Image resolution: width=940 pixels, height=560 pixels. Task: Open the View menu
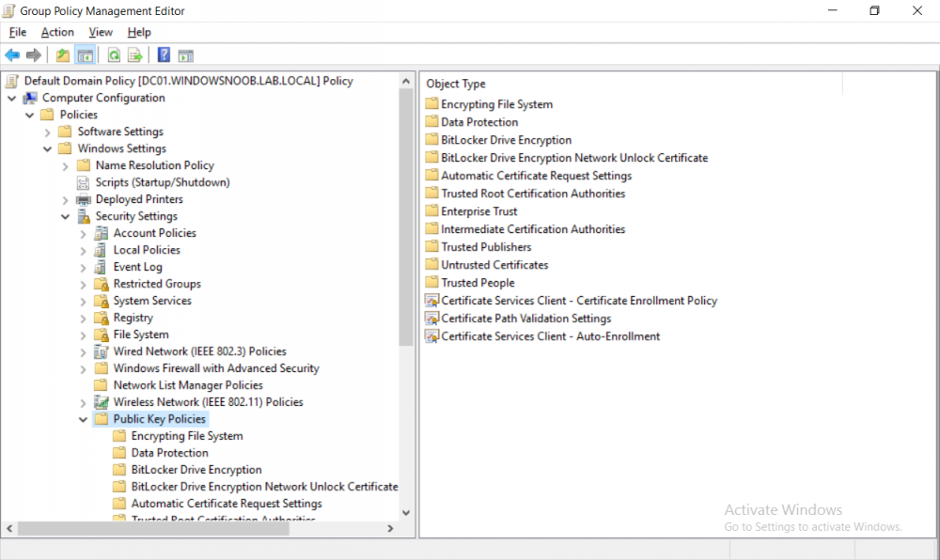[101, 32]
